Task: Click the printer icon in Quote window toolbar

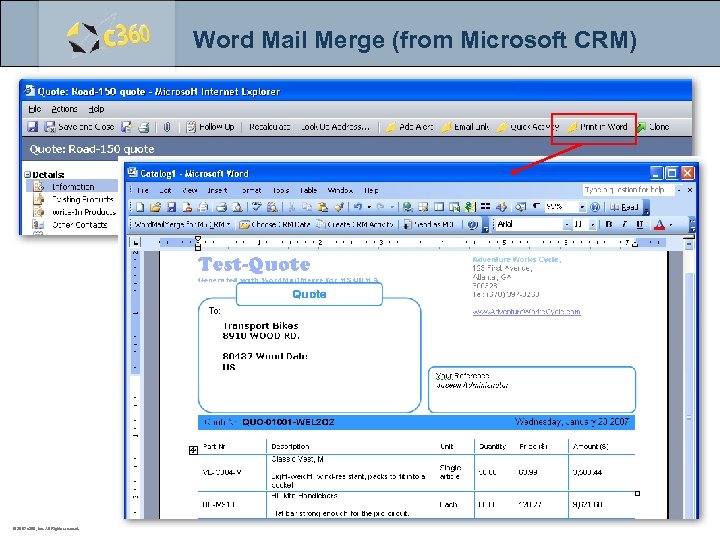Action: tap(144, 127)
